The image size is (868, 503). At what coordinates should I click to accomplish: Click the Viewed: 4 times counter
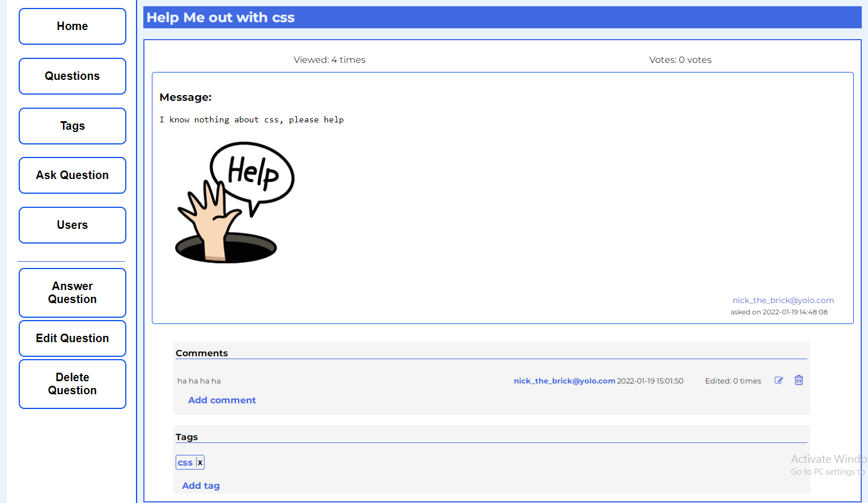pyautogui.click(x=329, y=59)
